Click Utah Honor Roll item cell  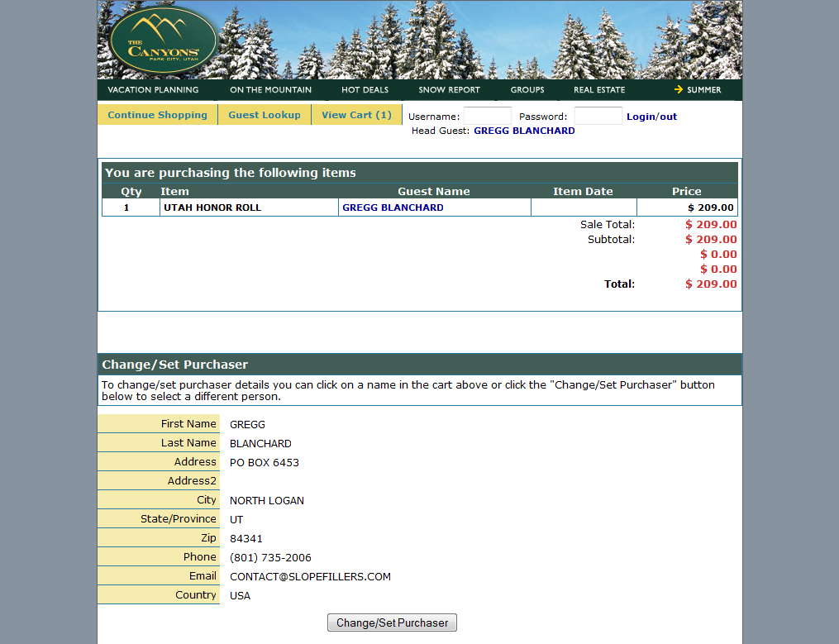(x=212, y=208)
